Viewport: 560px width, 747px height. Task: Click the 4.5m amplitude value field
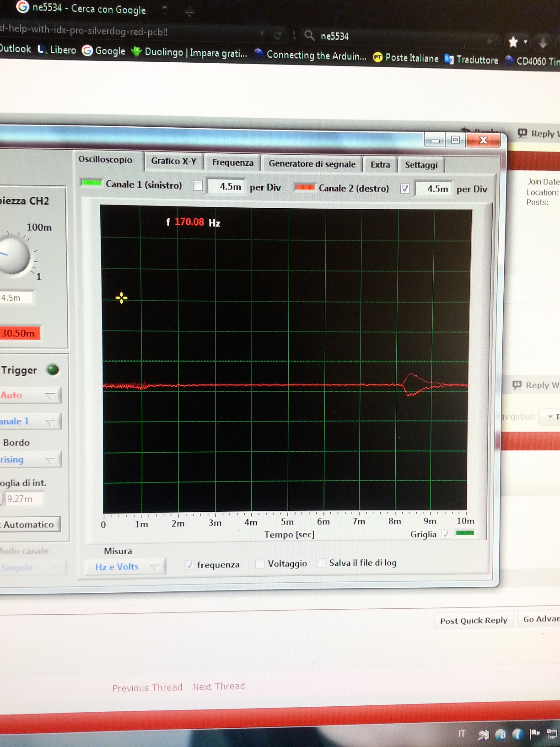[16, 298]
